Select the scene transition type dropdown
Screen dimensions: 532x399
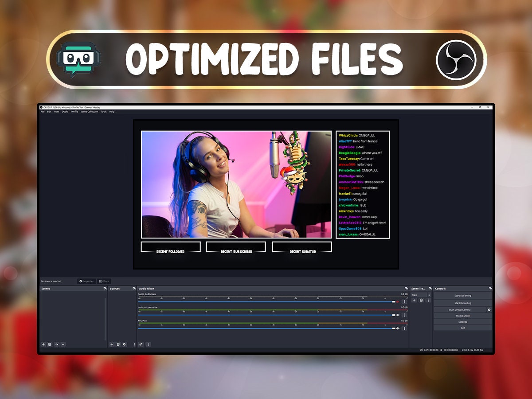421,295
